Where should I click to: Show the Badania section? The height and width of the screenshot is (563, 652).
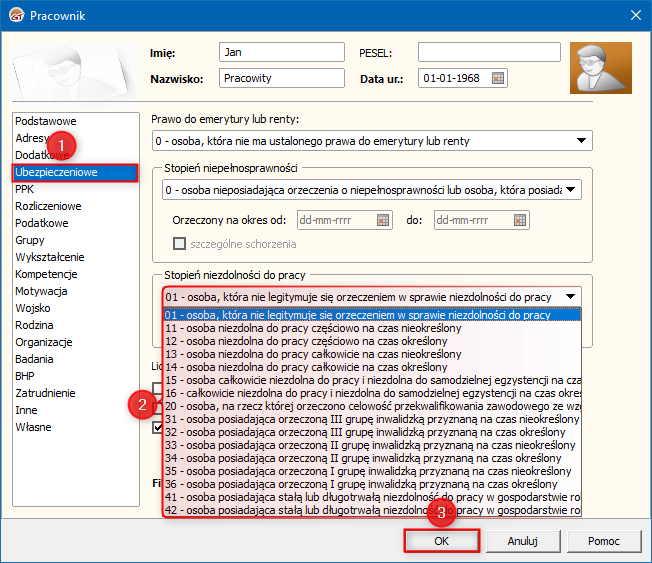click(75, 359)
